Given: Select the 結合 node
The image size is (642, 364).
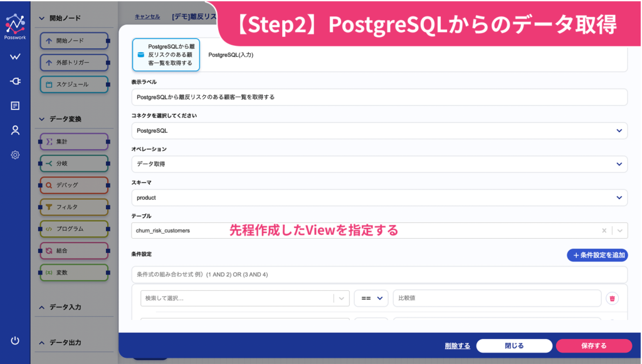Looking at the screenshot, I should pos(74,251).
